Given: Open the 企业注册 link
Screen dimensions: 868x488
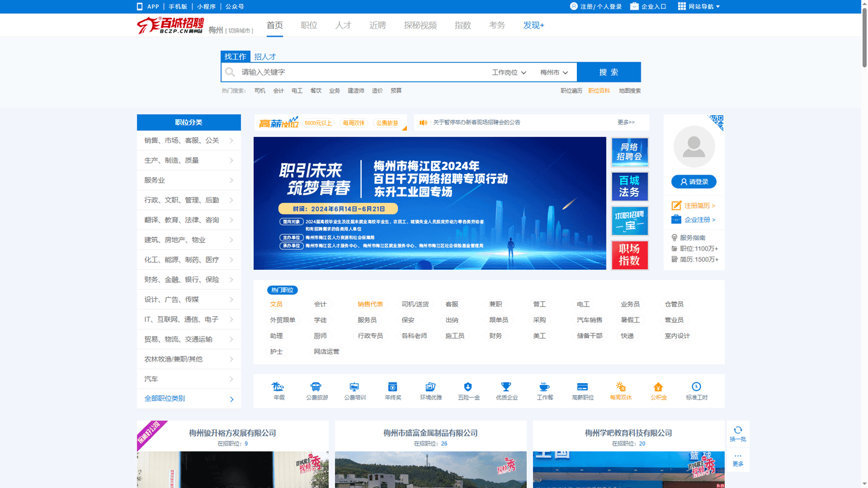Looking at the screenshot, I should [700, 220].
